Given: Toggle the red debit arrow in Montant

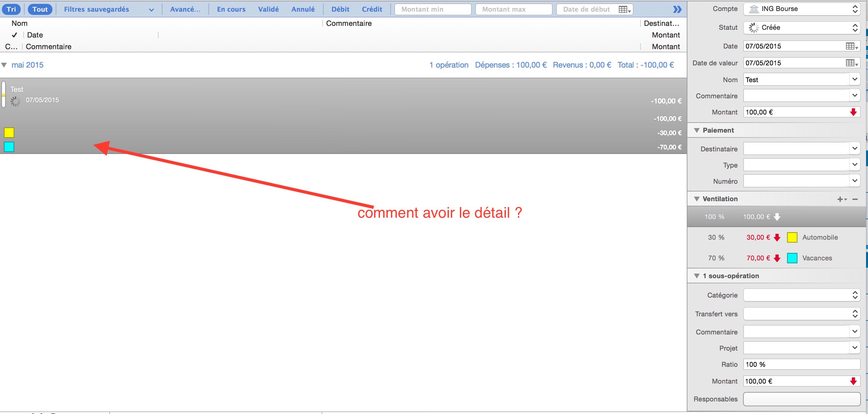Looking at the screenshot, I should (853, 112).
